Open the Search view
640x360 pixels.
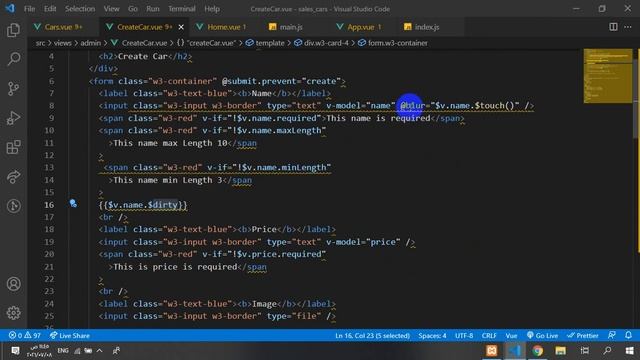(13, 59)
